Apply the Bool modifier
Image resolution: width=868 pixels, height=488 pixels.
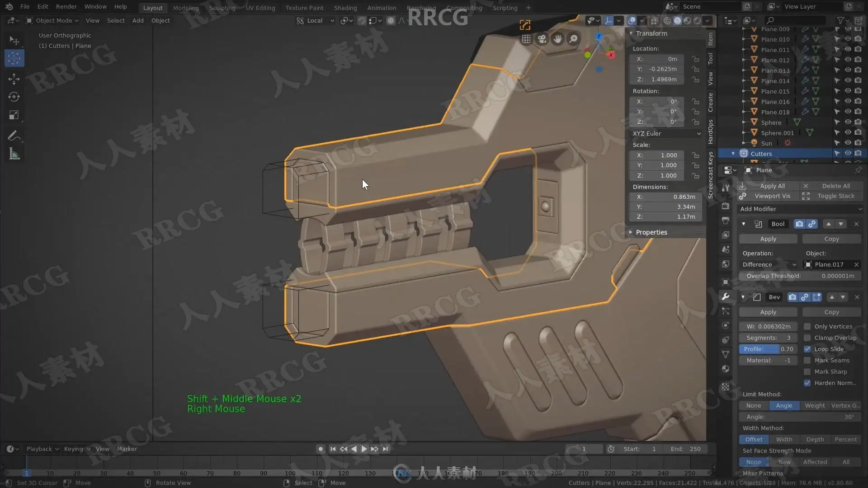coord(768,239)
